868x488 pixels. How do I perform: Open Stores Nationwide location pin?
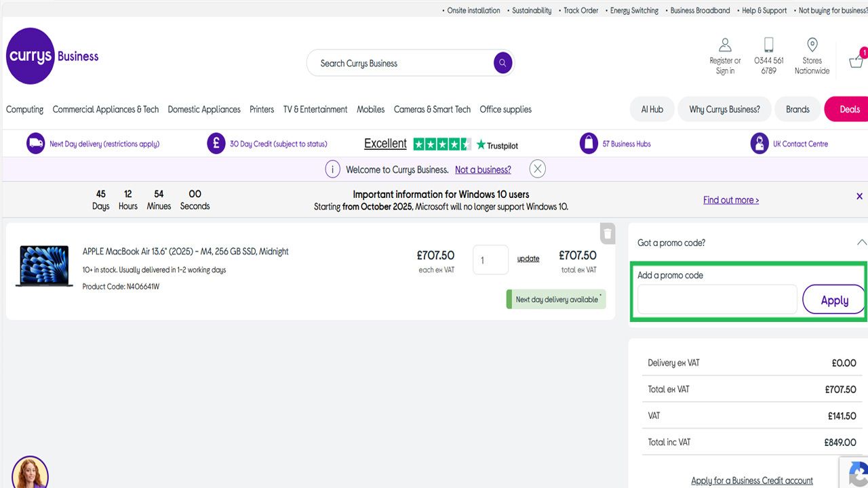(812, 45)
